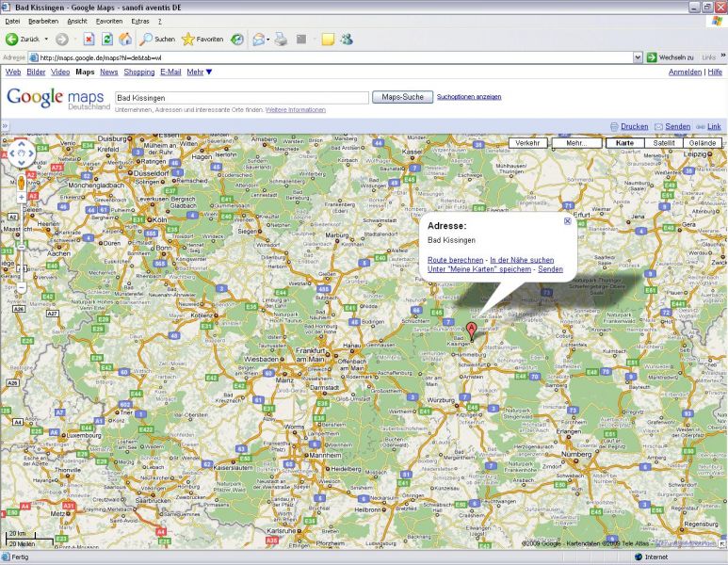Click the Web link in Google navigation

pos(13,72)
